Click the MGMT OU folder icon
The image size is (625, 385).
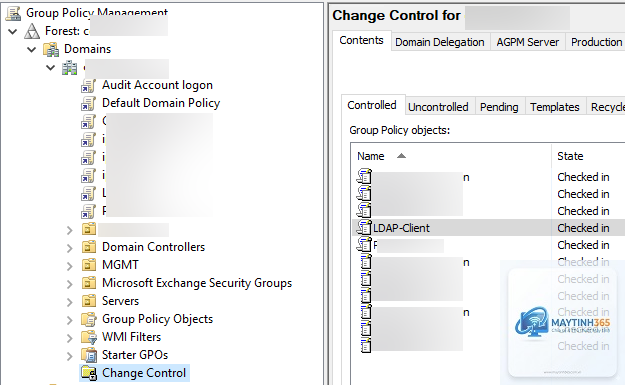(x=88, y=265)
